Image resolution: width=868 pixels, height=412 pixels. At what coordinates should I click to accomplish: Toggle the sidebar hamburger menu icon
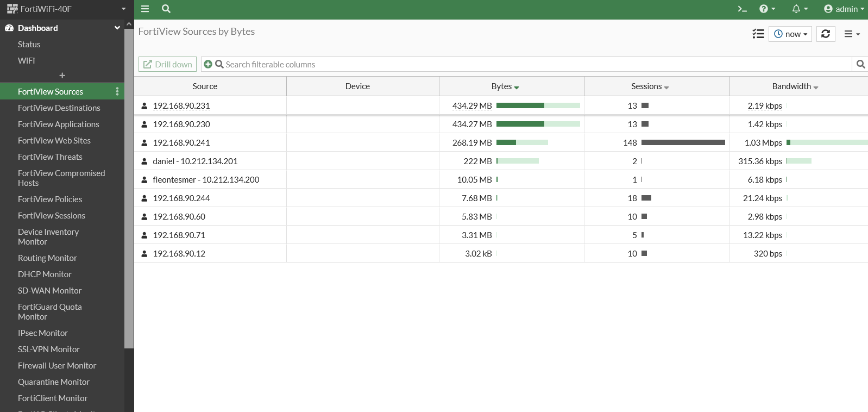coord(145,9)
